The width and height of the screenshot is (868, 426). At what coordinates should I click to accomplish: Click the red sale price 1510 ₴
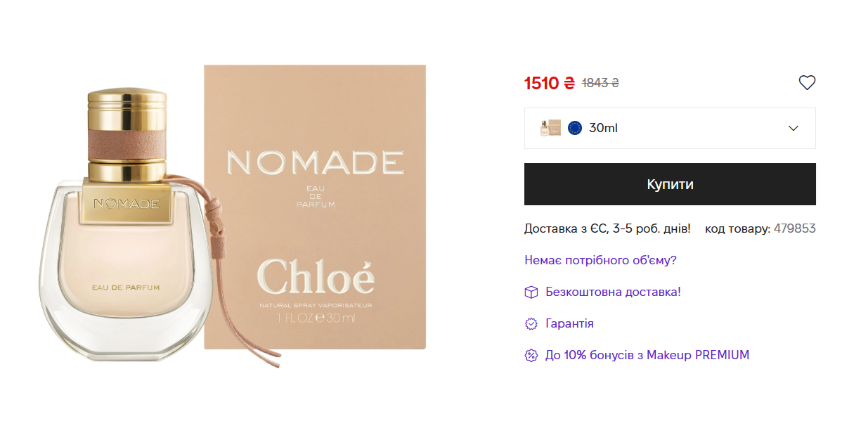[x=550, y=83]
